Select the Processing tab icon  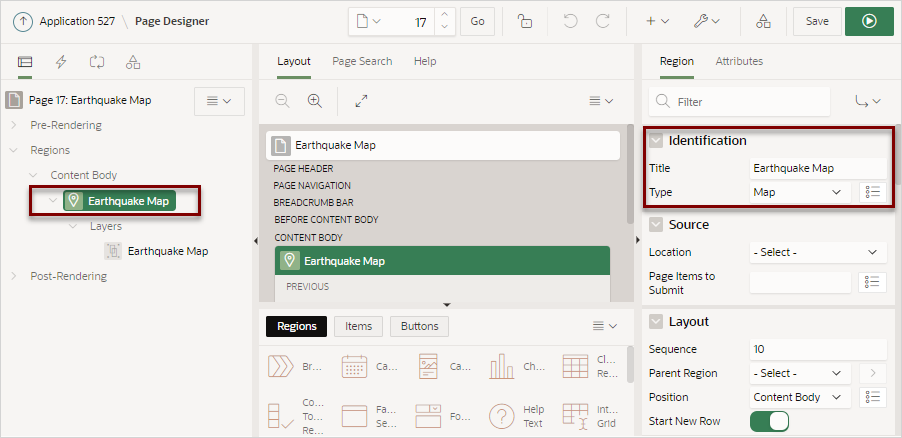pos(97,62)
